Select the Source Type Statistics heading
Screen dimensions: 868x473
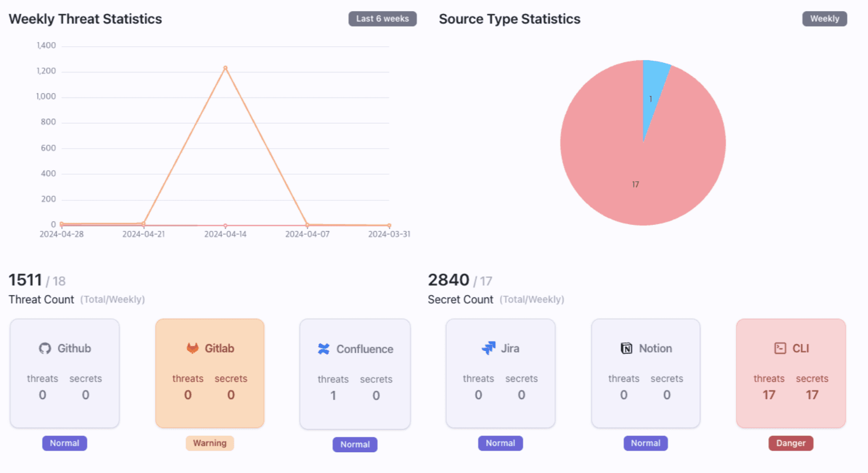509,19
